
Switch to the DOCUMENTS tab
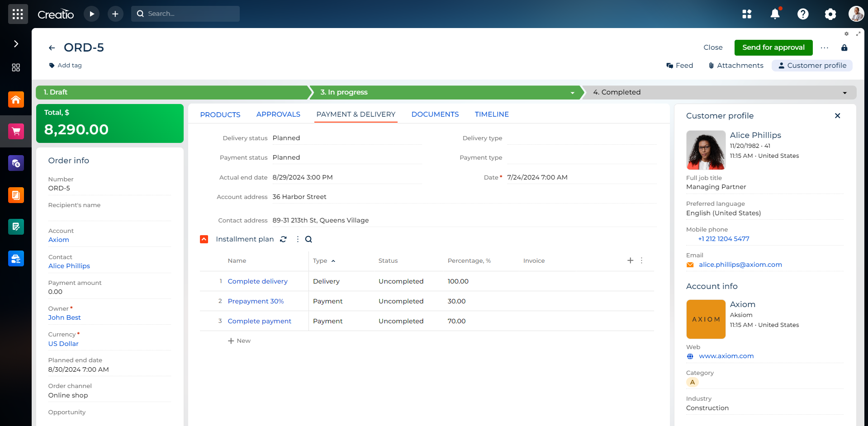click(435, 114)
